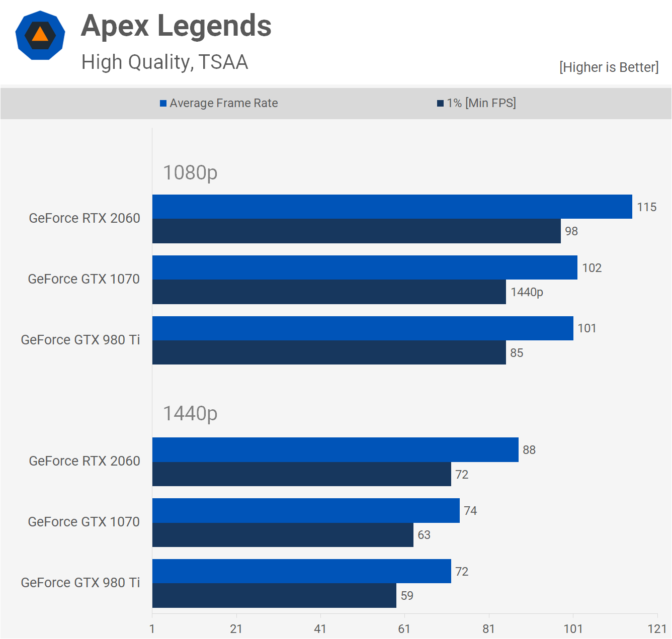The height and width of the screenshot is (639, 672).
Task: Click the Apex Legends chart title
Action: point(176,26)
